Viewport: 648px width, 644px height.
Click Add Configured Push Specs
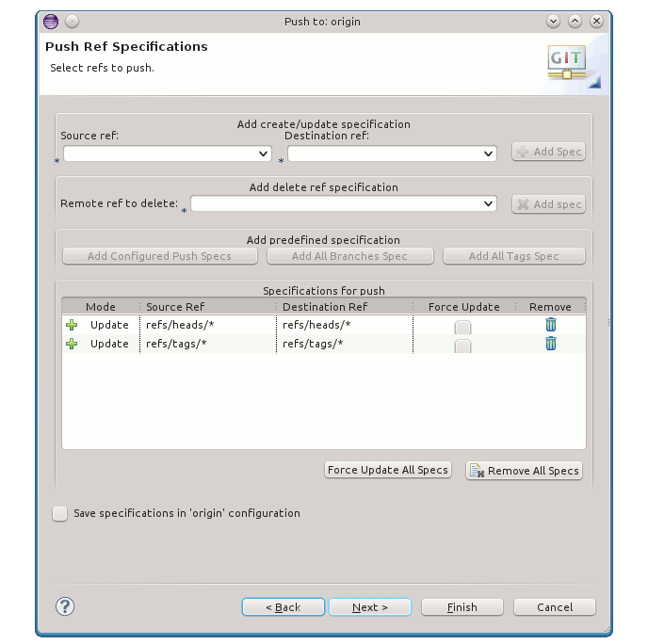pos(160,256)
